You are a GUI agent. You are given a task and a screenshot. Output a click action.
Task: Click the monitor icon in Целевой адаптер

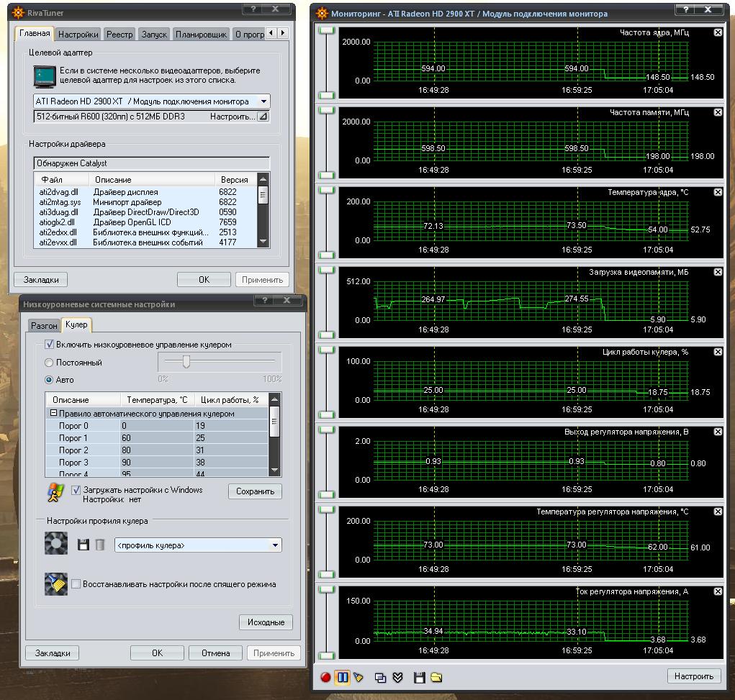[x=45, y=76]
